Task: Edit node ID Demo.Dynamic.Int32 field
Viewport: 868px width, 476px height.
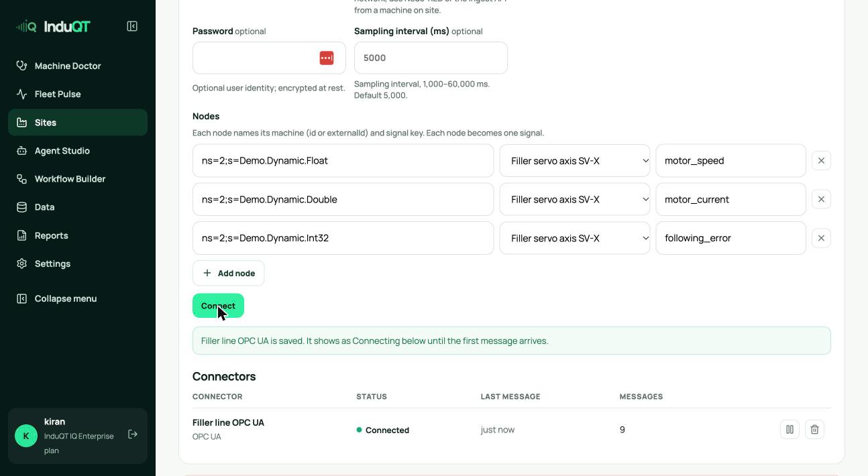Action: (x=343, y=238)
